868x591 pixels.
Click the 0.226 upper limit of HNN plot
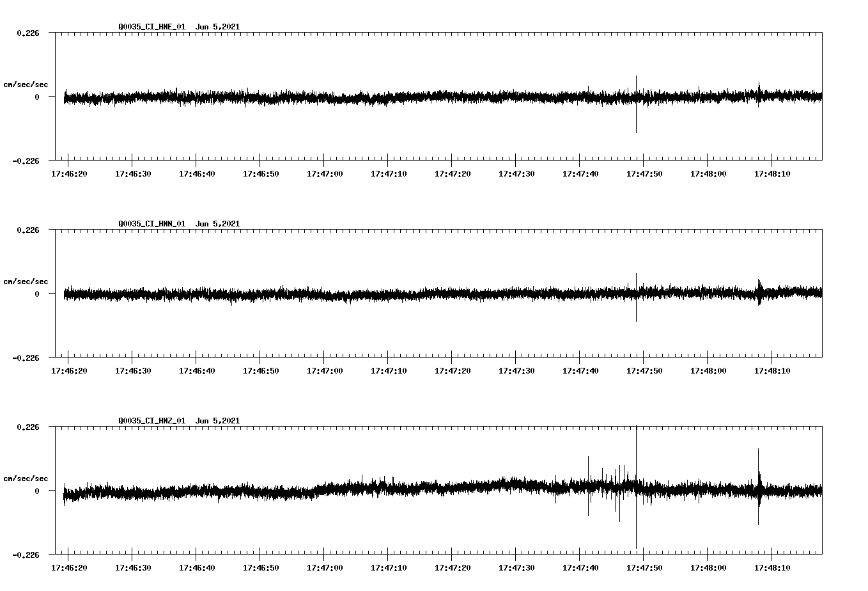[x=27, y=230]
